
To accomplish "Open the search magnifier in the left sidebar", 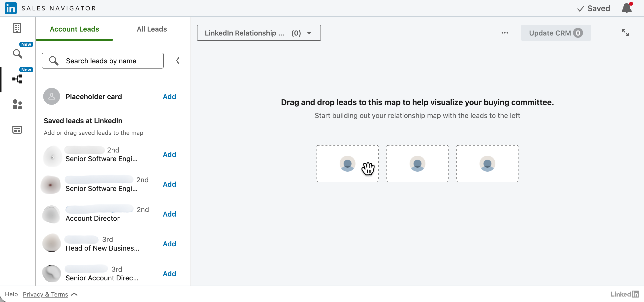I will coord(17,54).
